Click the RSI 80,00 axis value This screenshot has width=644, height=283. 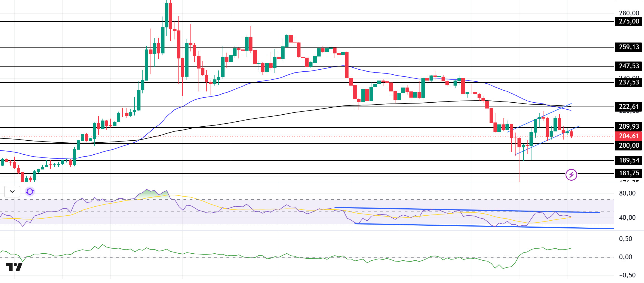coord(627,193)
